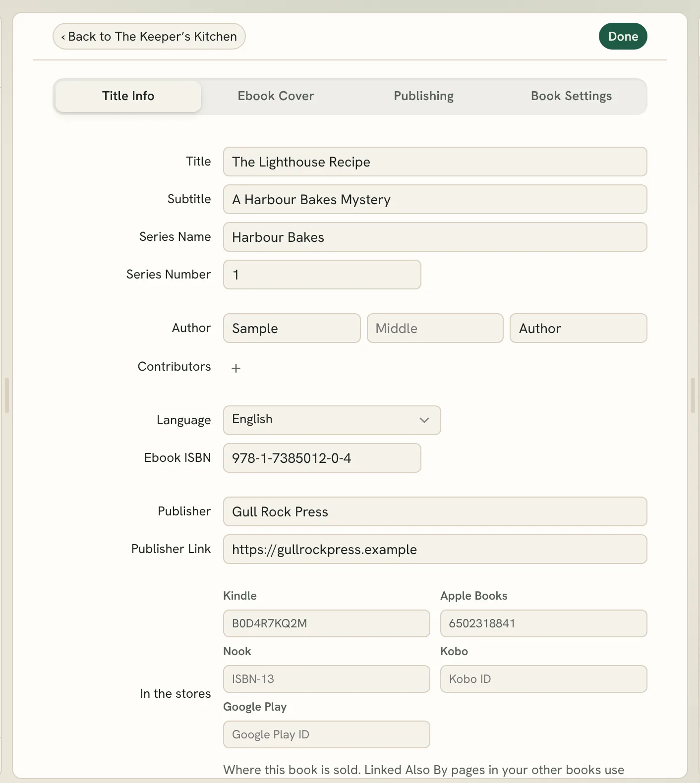Switch to the Title Info tab
Screen dimensions: 700x783
coord(128,96)
